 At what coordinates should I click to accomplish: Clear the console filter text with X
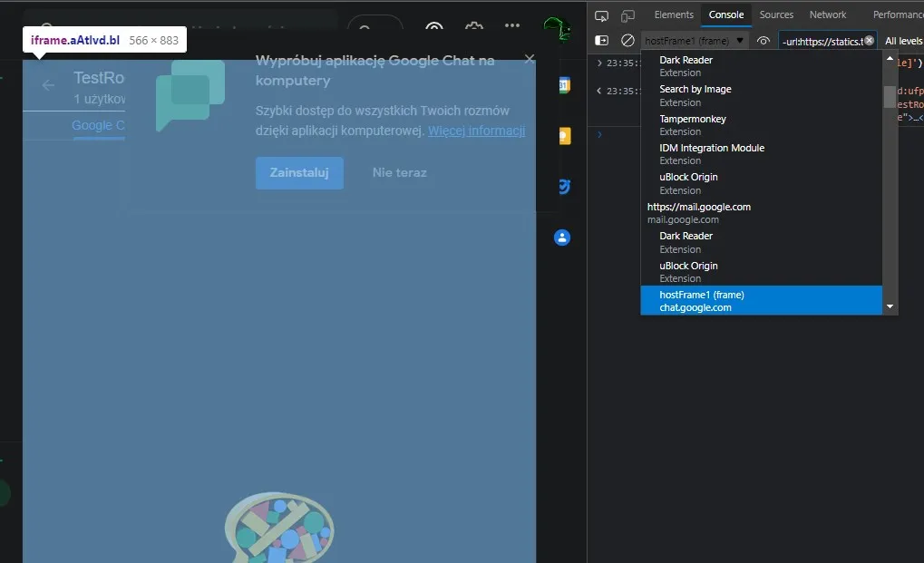pyautogui.click(x=870, y=41)
